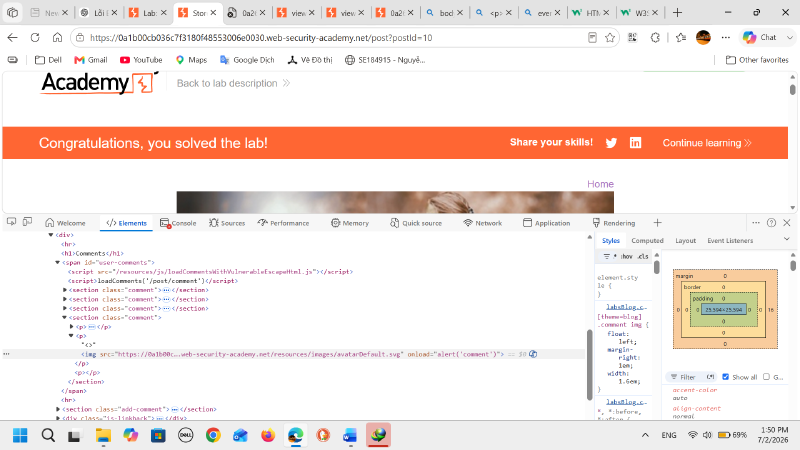Show hidden system tray icons
Screen dimensions: 800x450
pos(645,435)
